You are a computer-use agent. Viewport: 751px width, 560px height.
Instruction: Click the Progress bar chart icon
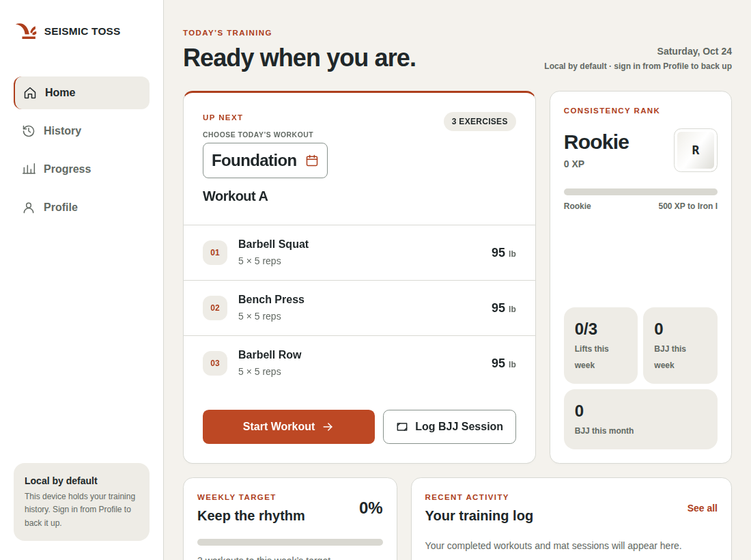click(x=29, y=169)
